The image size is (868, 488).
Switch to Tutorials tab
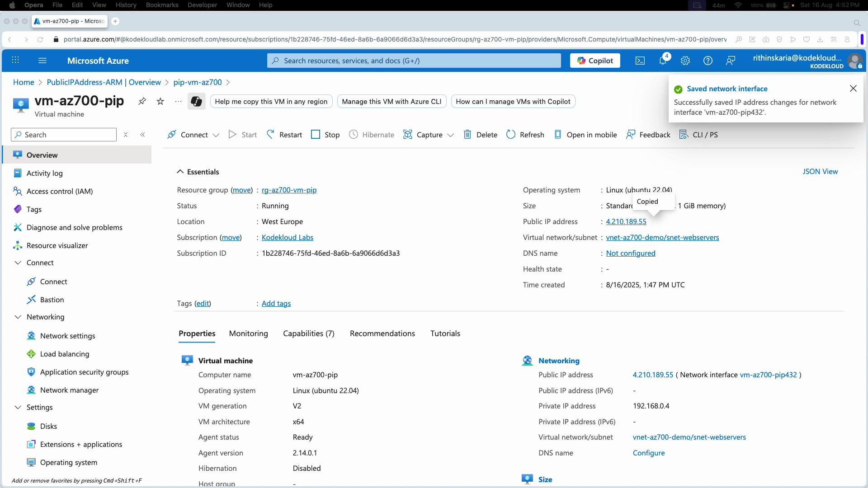coord(445,333)
